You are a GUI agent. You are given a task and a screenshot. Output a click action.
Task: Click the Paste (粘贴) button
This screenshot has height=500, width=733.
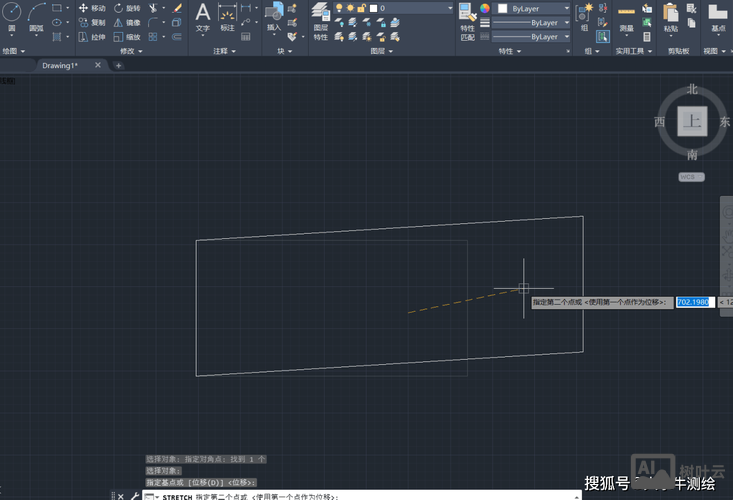(670, 17)
